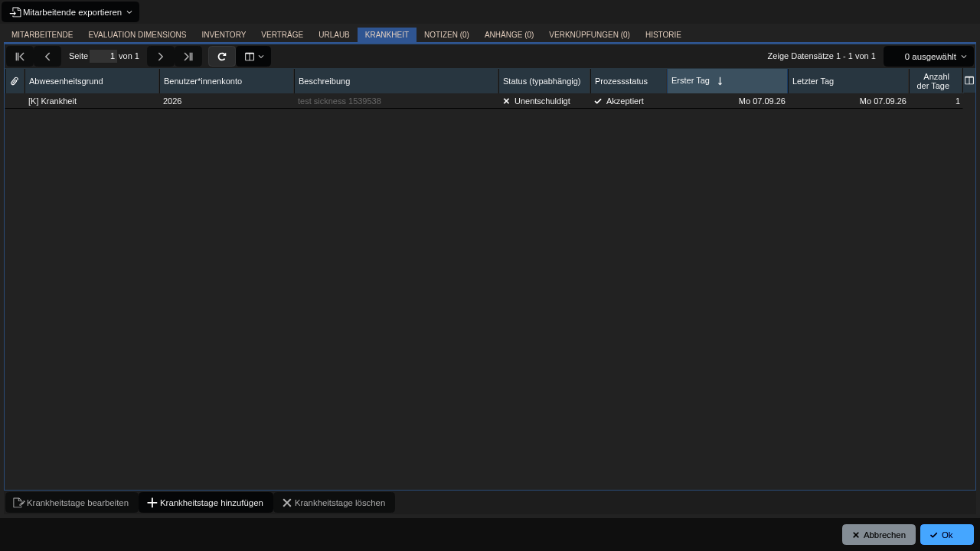Viewport: 980px width, 551px height.
Task: Refresh the sickness records grid
Action: click(222, 57)
